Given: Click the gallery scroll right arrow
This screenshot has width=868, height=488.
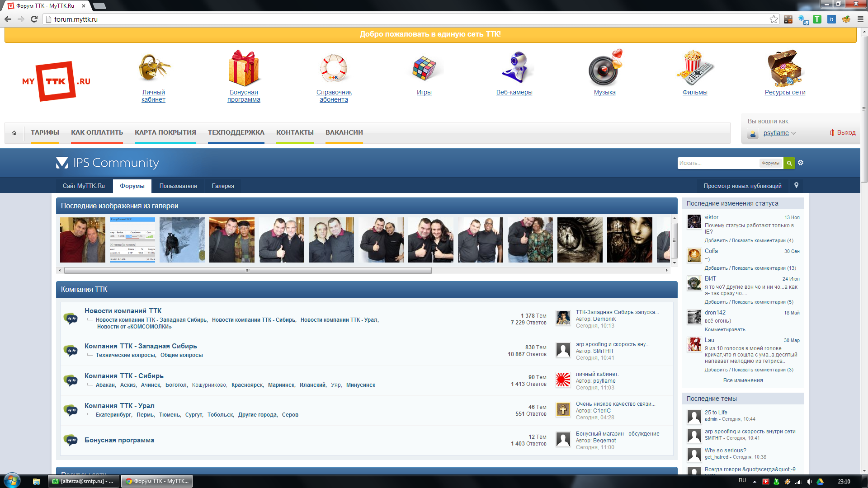Looking at the screenshot, I should click(x=666, y=270).
